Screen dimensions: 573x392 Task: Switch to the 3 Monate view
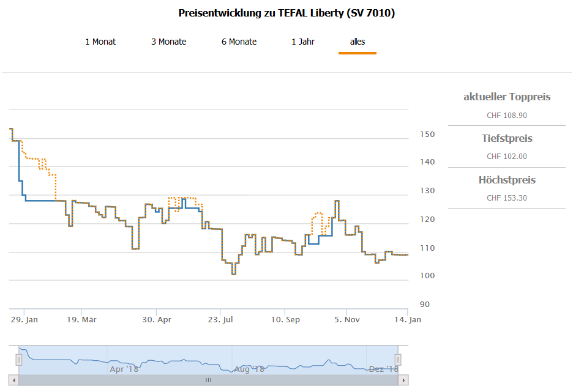(x=169, y=42)
